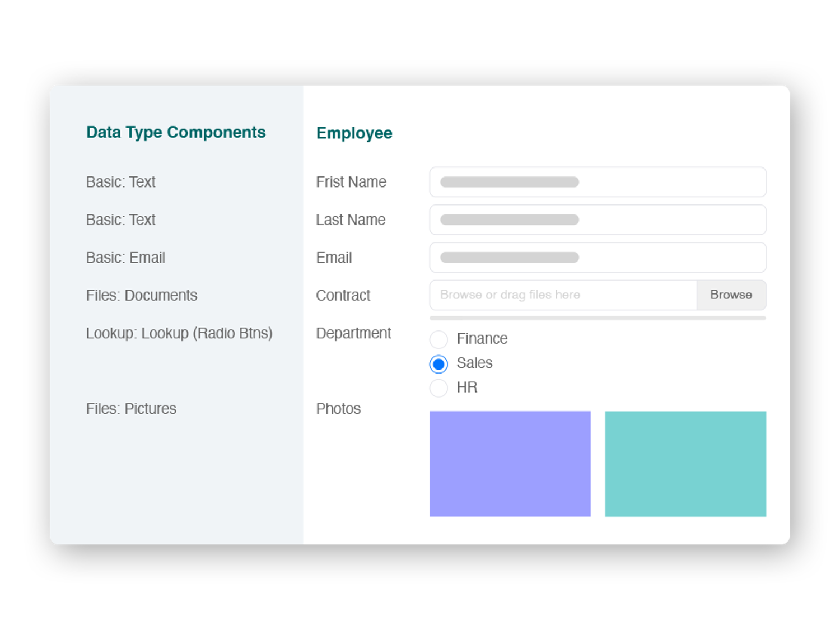Click the 'Data Type Components' panel title
840x630 pixels.
point(176,132)
